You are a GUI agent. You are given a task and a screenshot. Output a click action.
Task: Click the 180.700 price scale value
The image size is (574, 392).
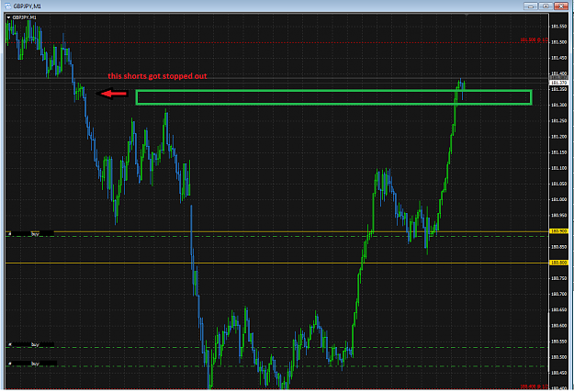click(x=559, y=295)
